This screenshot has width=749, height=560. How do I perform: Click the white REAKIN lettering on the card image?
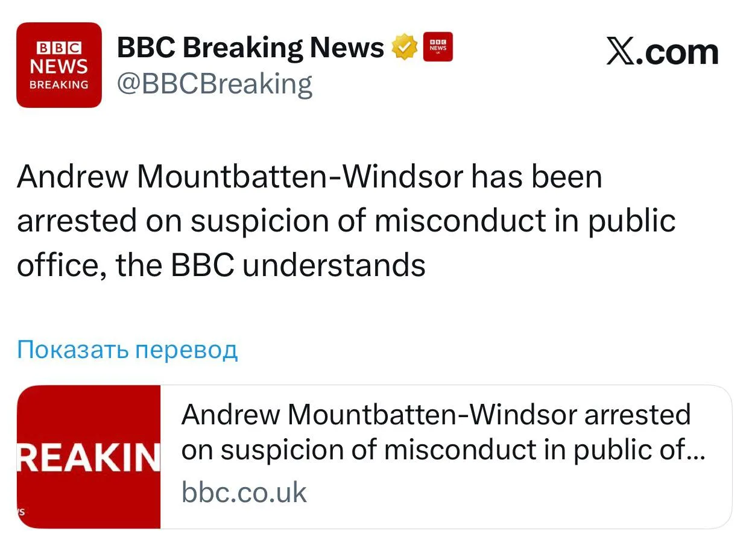(x=89, y=458)
